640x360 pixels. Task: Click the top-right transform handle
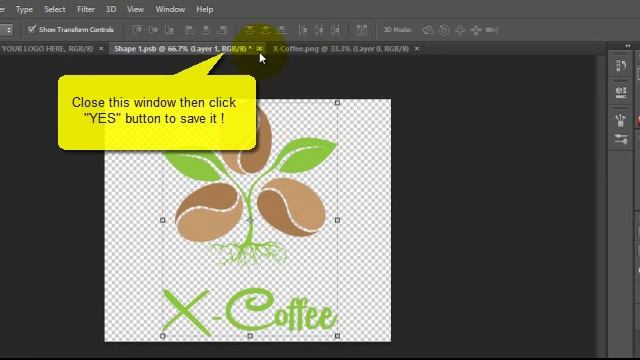pyautogui.click(x=337, y=103)
